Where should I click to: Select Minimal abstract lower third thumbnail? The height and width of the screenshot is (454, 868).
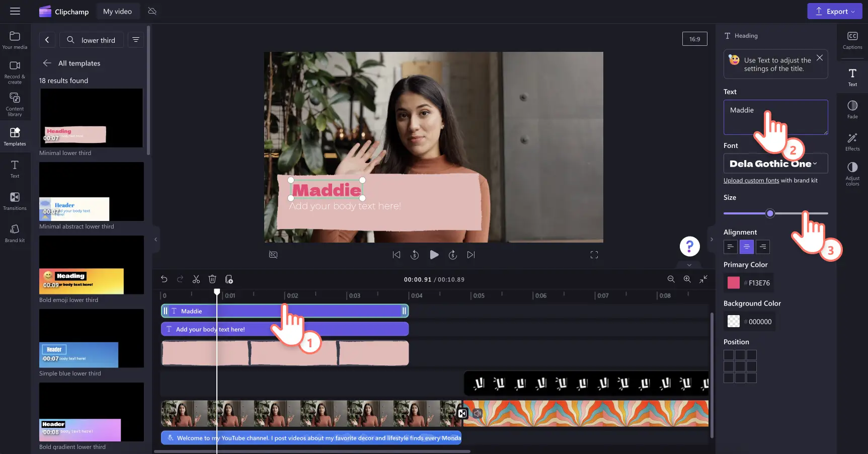pos(92,191)
